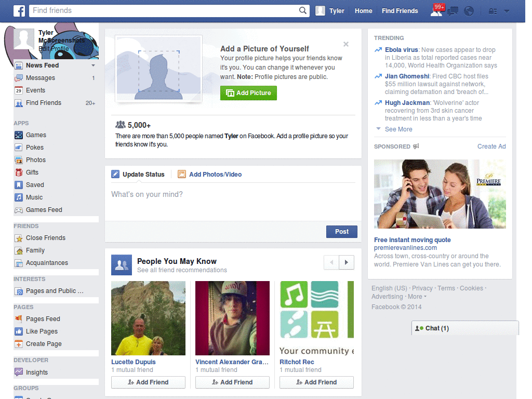Go to Home in the top bar
Screen dimensions: 532x399
point(363,11)
